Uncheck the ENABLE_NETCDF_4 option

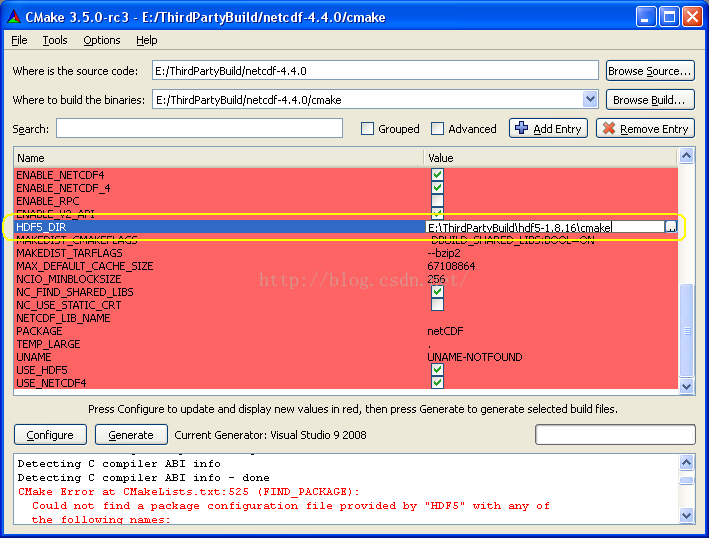pos(437,188)
